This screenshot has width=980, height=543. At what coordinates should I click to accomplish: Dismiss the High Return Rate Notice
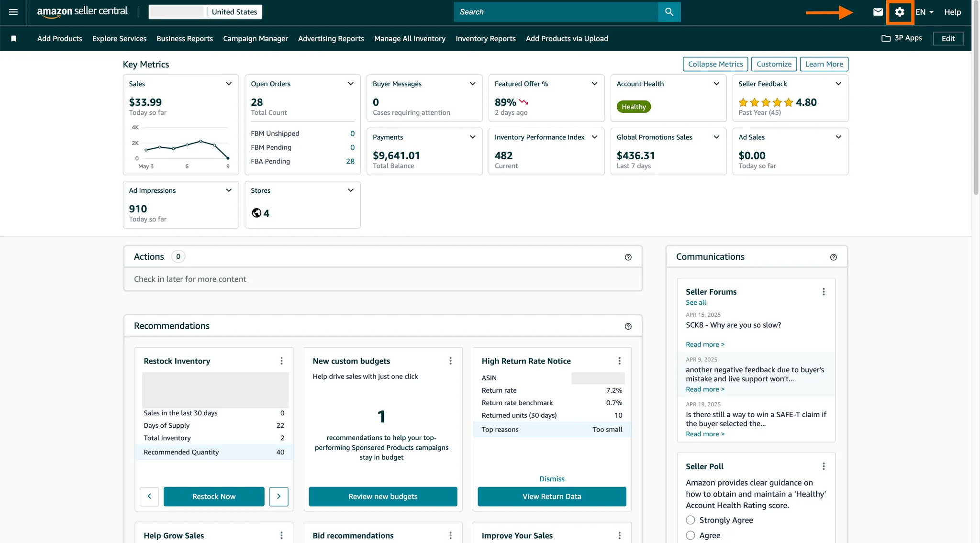point(552,479)
